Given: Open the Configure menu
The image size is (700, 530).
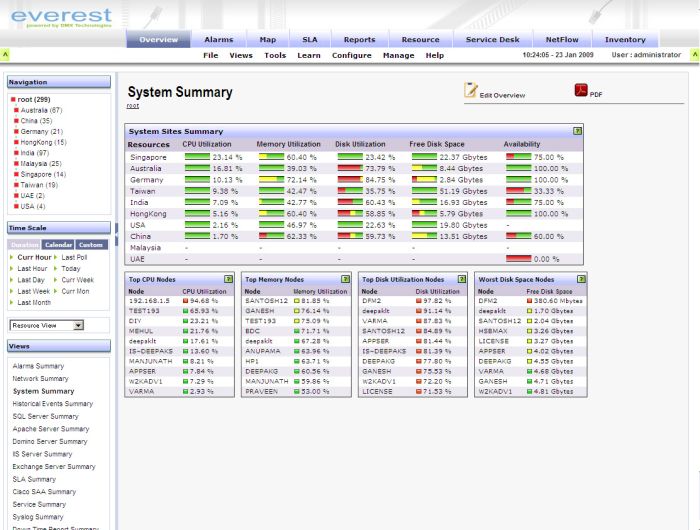Looking at the screenshot, I should click(x=352, y=55).
